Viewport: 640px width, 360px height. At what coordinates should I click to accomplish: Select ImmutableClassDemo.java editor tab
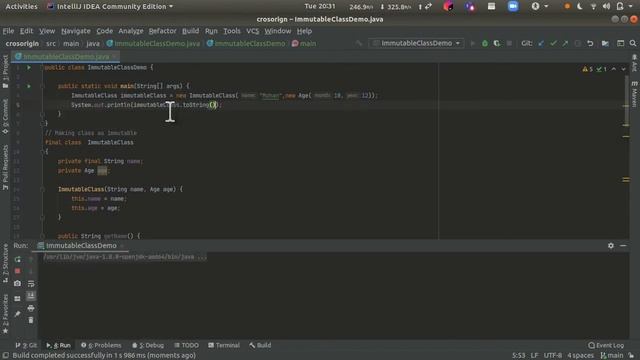coord(64,56)
